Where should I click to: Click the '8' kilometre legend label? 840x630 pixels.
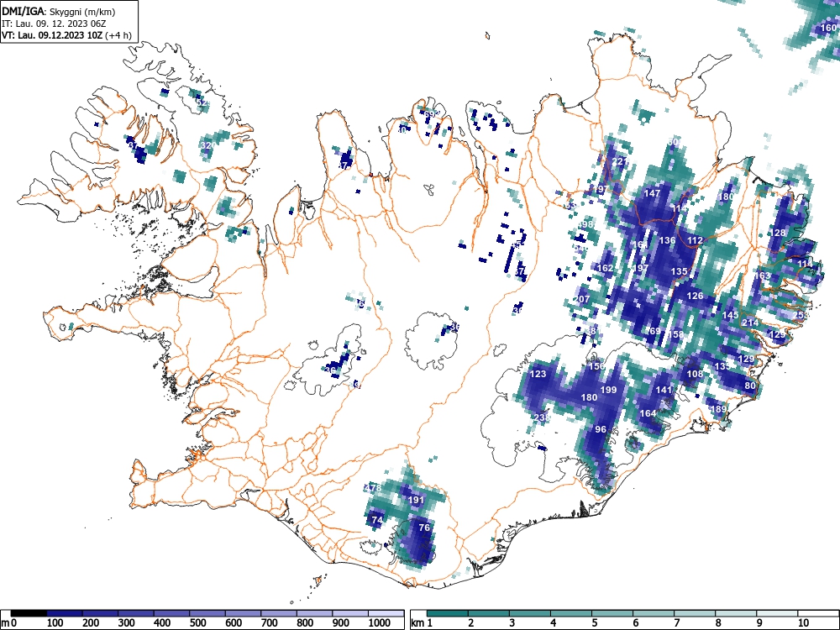tap(718, 623)
